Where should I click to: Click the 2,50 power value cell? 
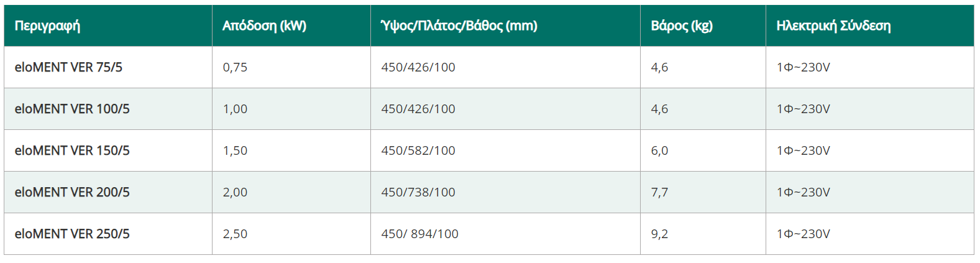235,234
